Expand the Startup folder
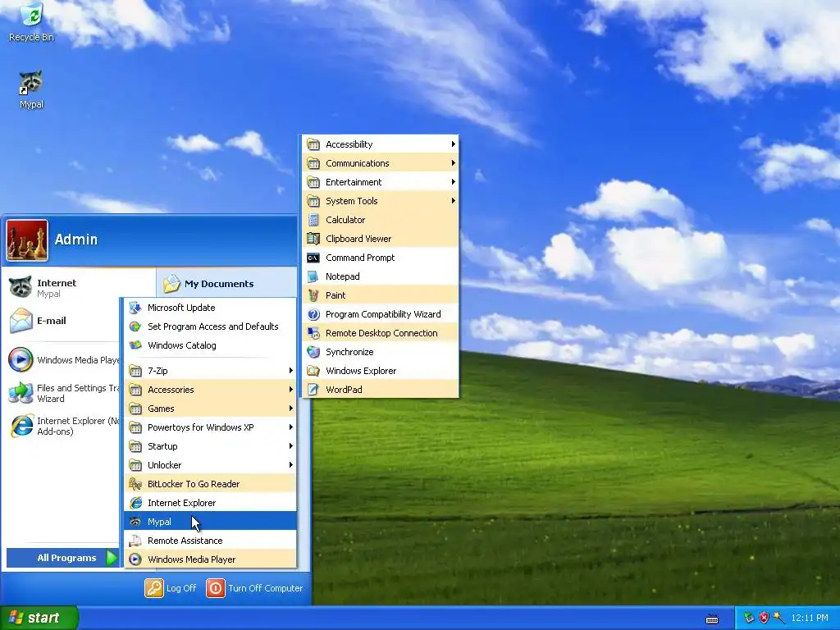Image resolution: width=840 pixels, height=630 pixels. click(210, 446)
